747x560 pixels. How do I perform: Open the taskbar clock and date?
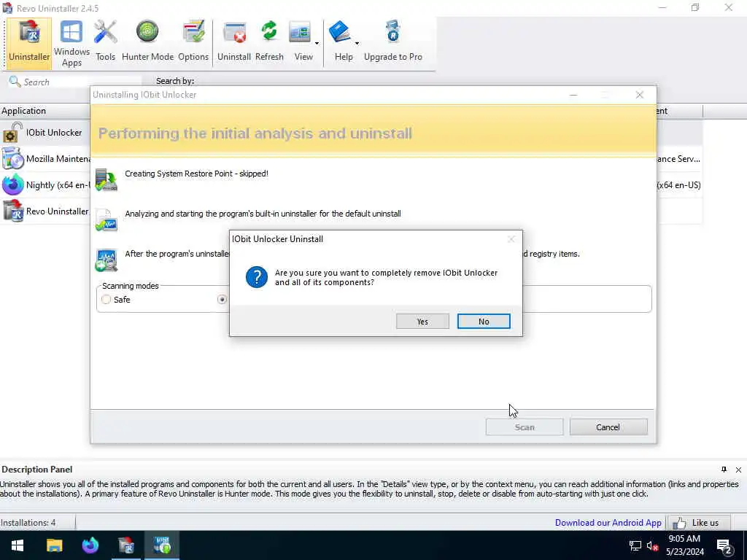coord(684,545)
